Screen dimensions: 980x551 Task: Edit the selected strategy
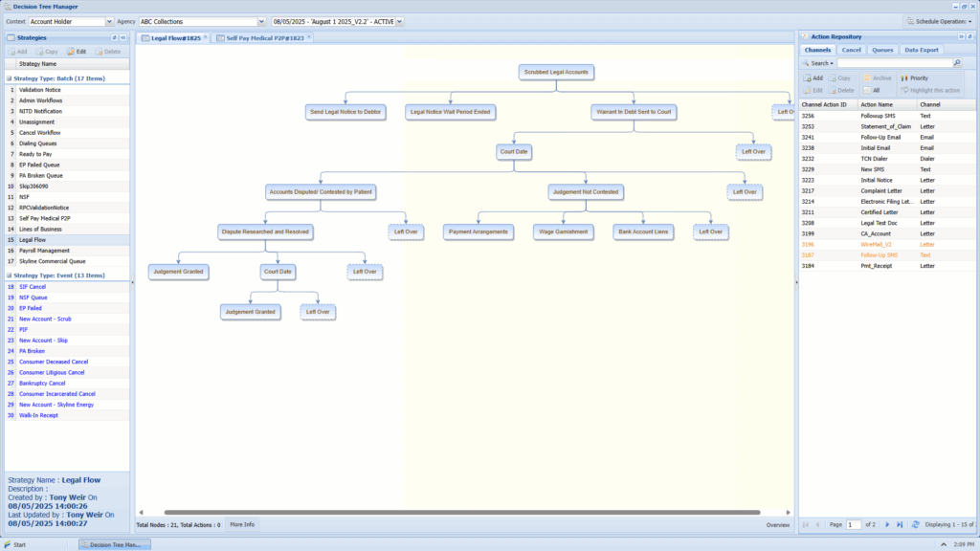pyautogui.click(x=77, y=51)
